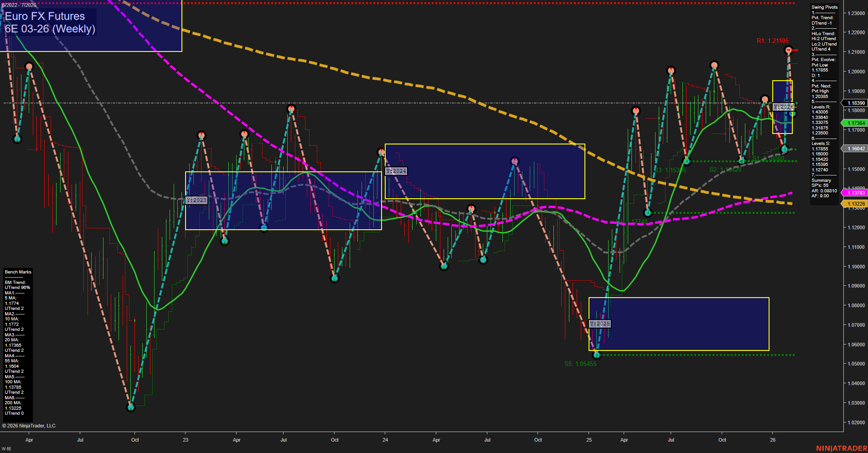Toggle the Bench Marks panel header

pyautogui.click(x=17, y=271)
